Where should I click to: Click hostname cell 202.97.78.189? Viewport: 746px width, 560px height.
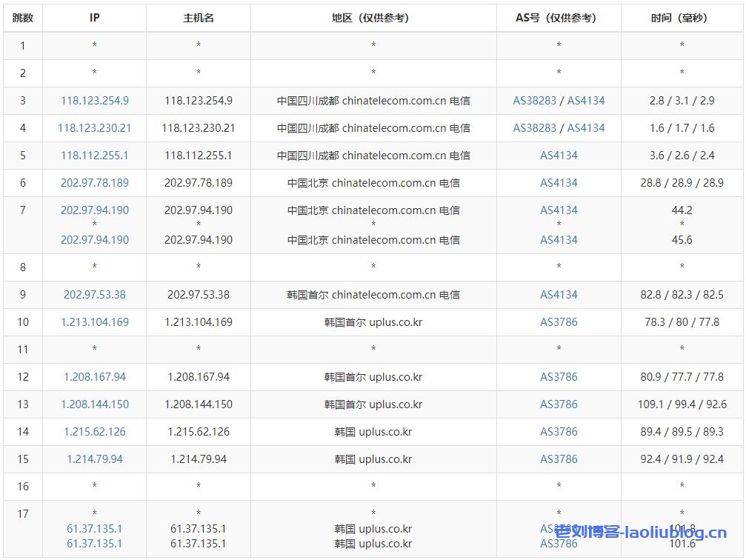coord(199,183)
